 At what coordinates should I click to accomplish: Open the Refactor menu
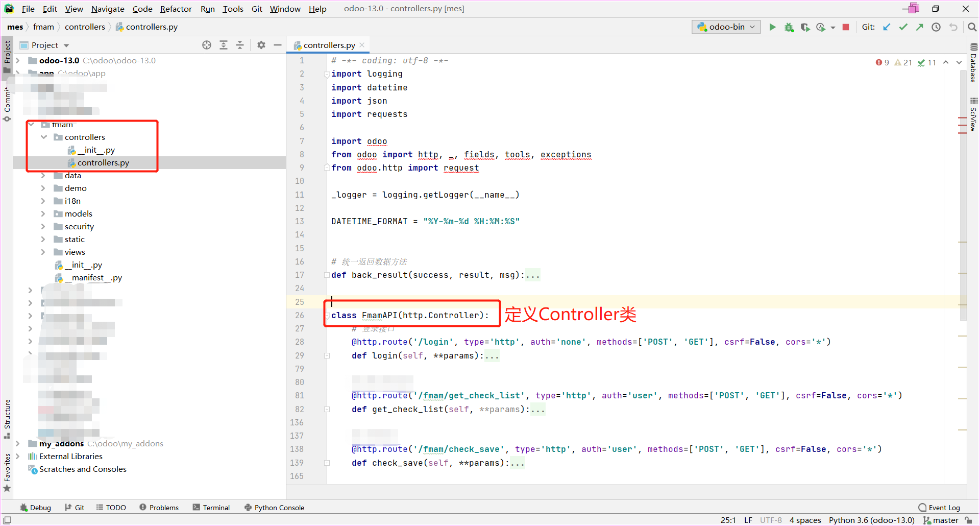176,9
